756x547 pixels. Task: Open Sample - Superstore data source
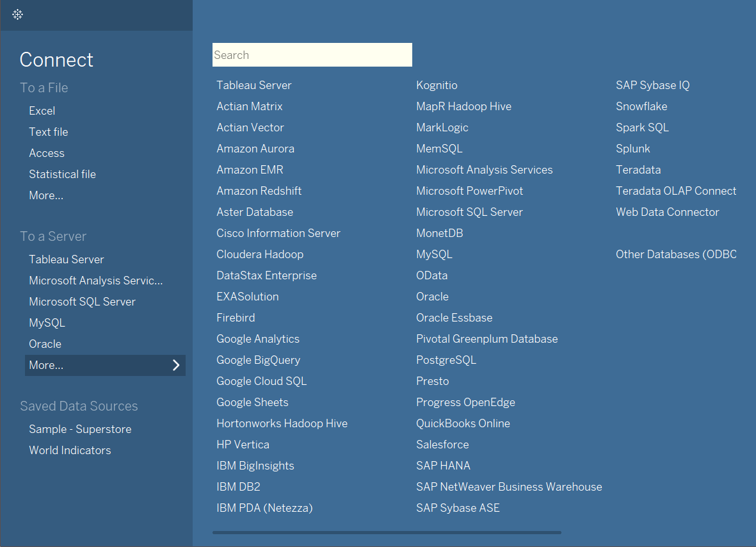pos(80,429)
